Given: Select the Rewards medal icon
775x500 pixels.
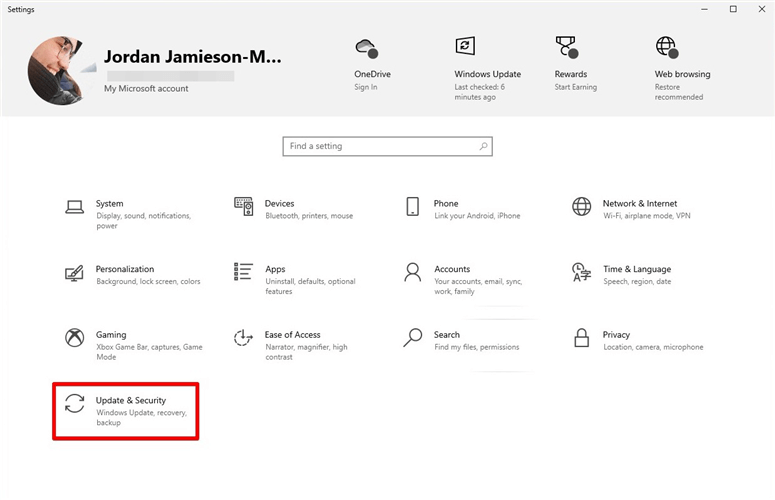Looking at the screenshot, I should pos(566,47).
